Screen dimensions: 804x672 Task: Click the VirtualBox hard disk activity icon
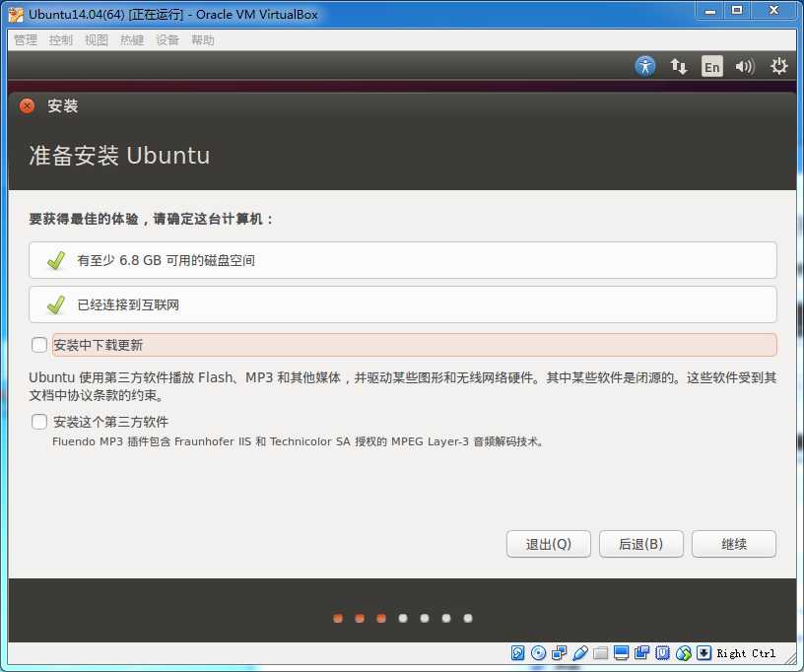pyautogui.click(x=518, y=652)
